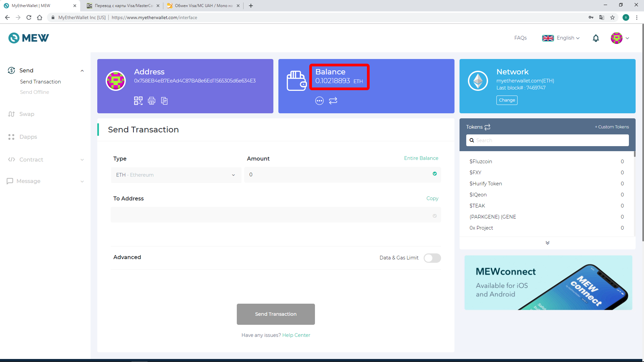The image size is (644, 362).
Task: Expand the token list with double chevron
Action: (547, 243)
